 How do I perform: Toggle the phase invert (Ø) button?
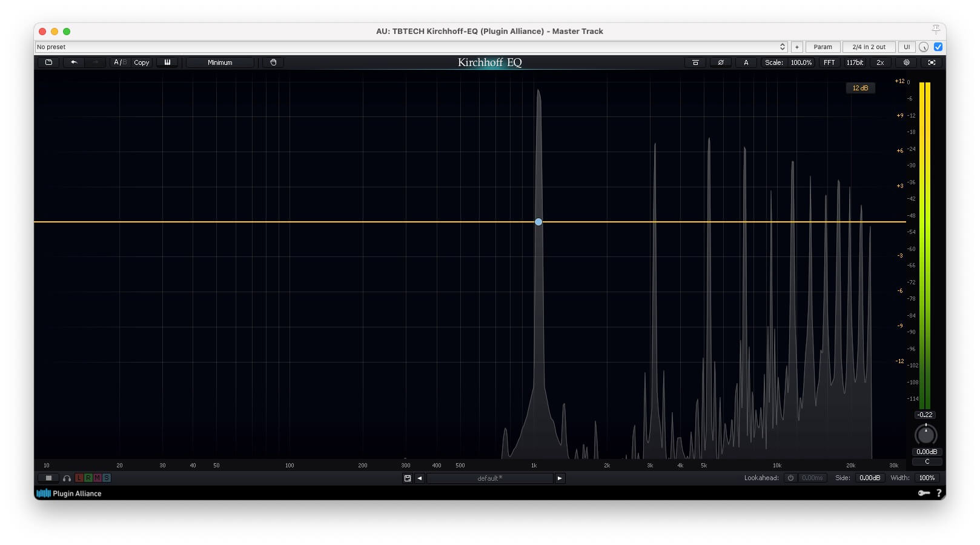click(x=720, y=62)
